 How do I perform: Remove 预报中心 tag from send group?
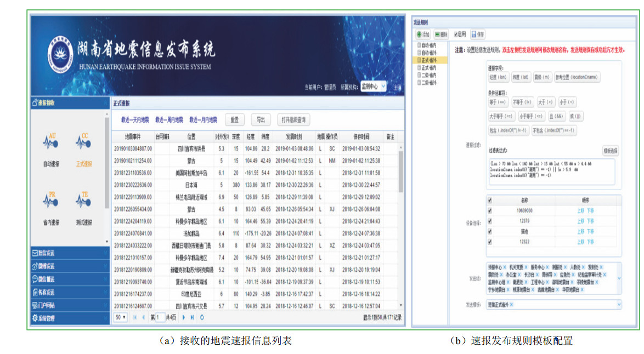[505, 267]
